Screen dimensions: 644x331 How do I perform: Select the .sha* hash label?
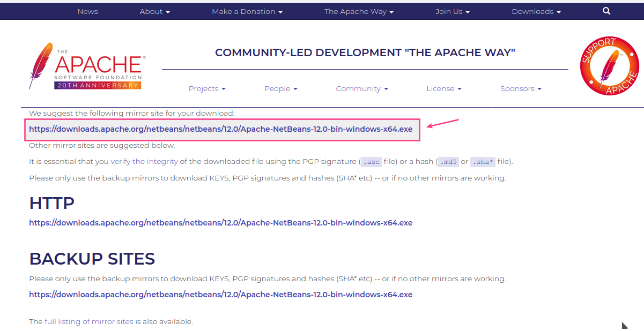click(x=482, y=161)
